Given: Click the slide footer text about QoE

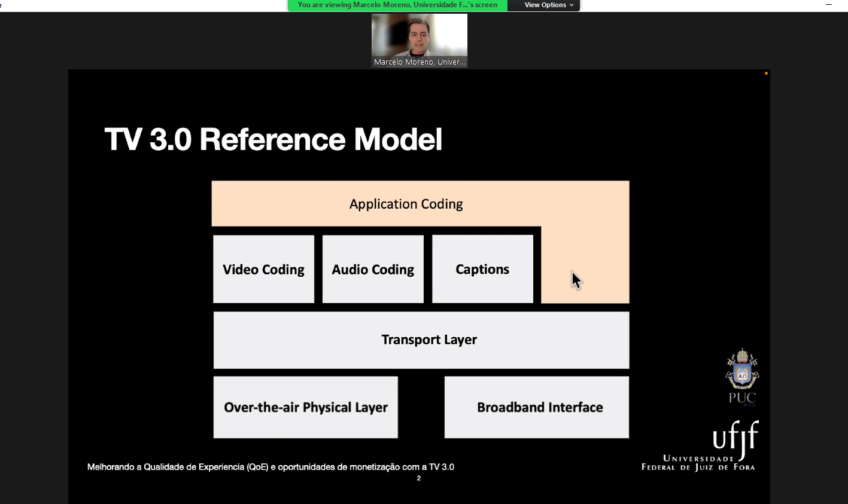Looking at the screenshot, I should click(270, 467).
